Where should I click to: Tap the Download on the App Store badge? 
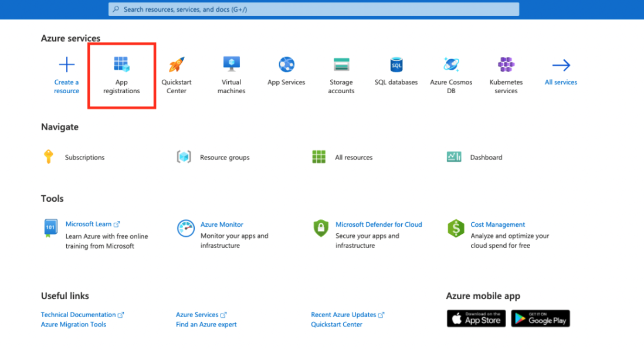pyautogui.click(x=476, y=318)
